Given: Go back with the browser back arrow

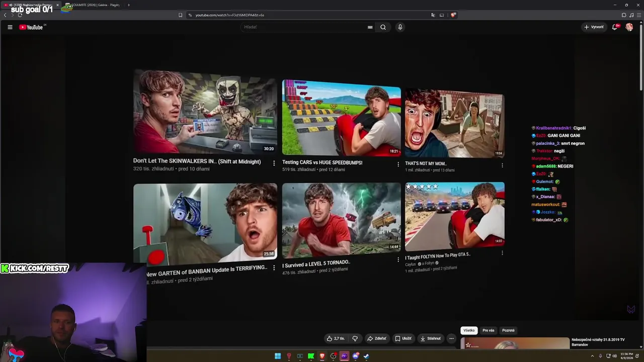Looking at the screenshot, I should tap(5, 15).
